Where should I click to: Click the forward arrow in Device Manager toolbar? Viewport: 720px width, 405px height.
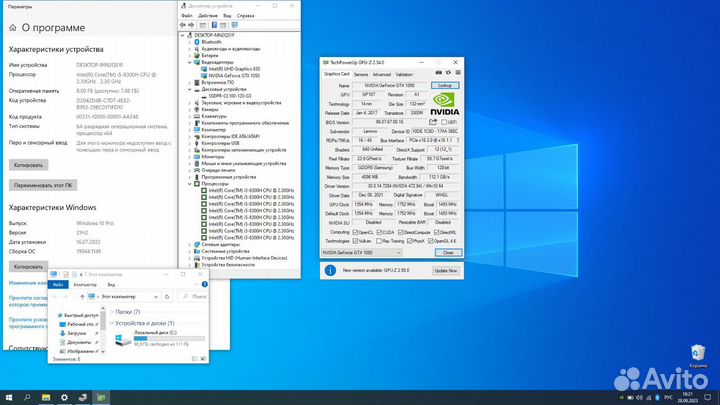[x=191, y=25]
